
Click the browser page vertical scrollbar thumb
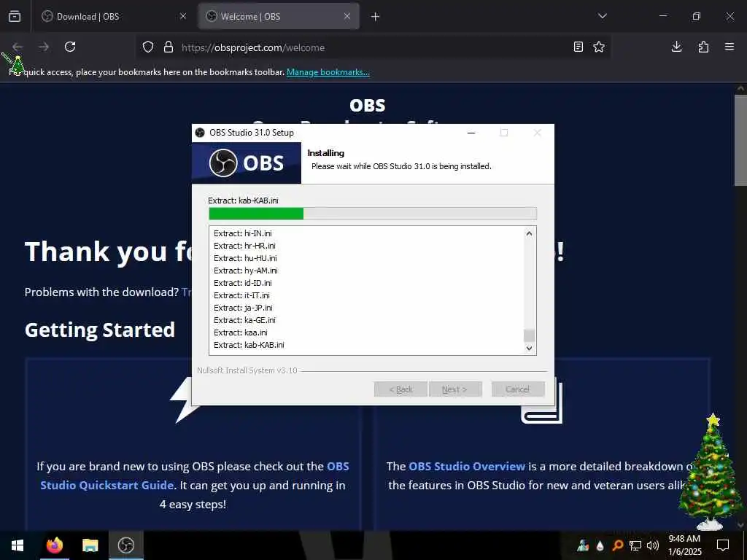point(741,141)
